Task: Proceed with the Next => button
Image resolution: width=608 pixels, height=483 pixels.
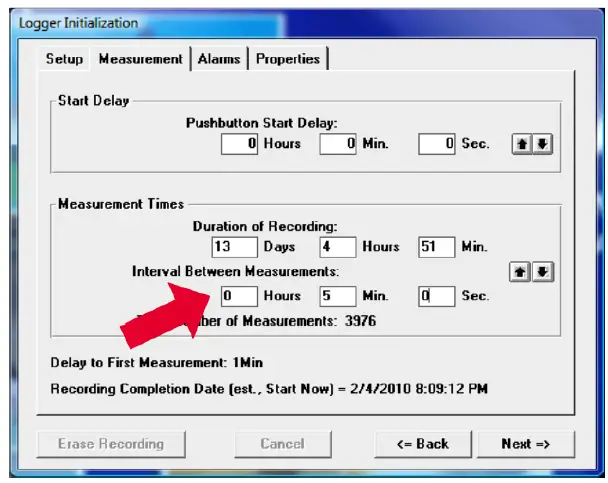Action: point(526,444)
